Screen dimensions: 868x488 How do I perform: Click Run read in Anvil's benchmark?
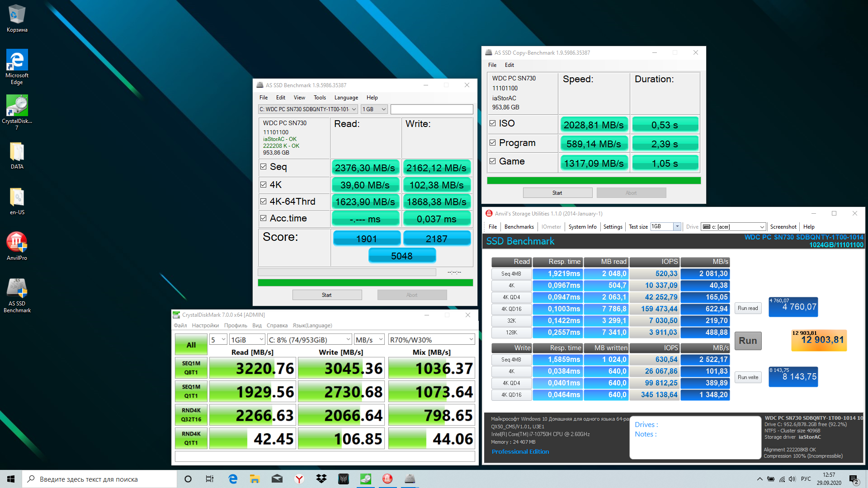748,308
